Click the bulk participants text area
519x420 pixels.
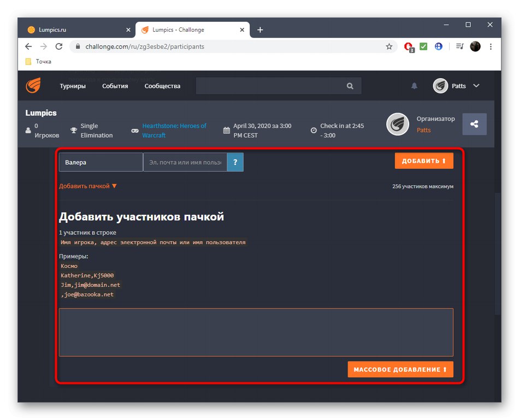pos(256,331)
